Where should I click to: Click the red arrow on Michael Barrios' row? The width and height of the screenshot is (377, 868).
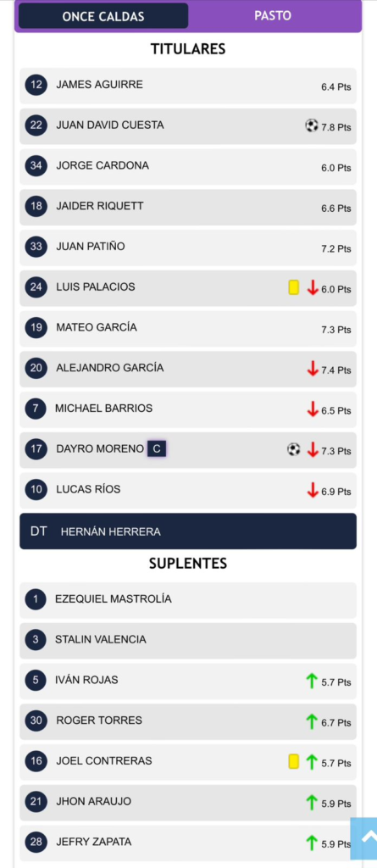pos(313,409)
